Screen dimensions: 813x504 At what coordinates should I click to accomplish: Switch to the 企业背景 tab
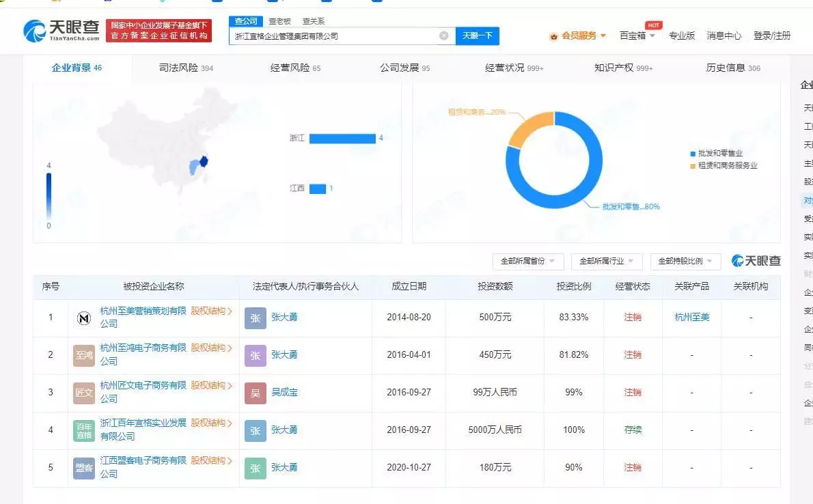coord(77,68)
